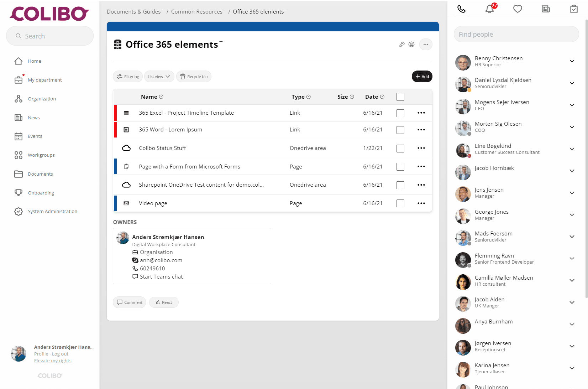This screenshot has width=588, height=389.
Task: Expand Camilla Møller Madsen contact details
Action: click(572, 281)
